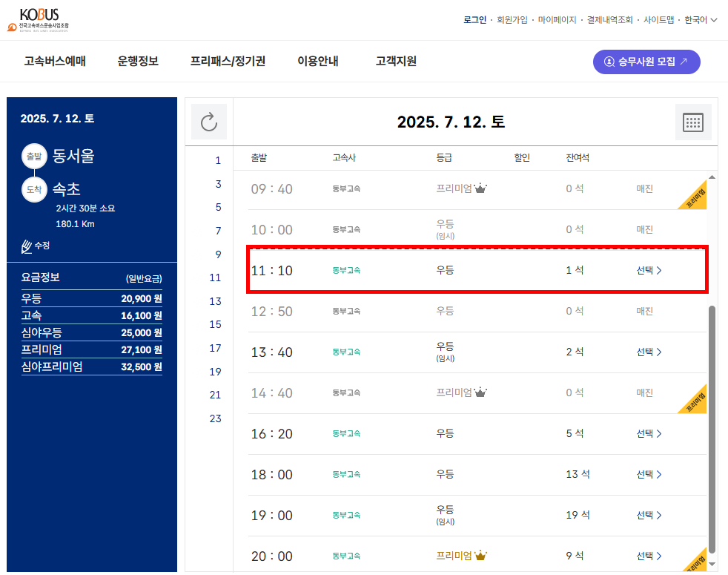
Task: Jump to hour 3 in time index
Action: pos(218,184)
